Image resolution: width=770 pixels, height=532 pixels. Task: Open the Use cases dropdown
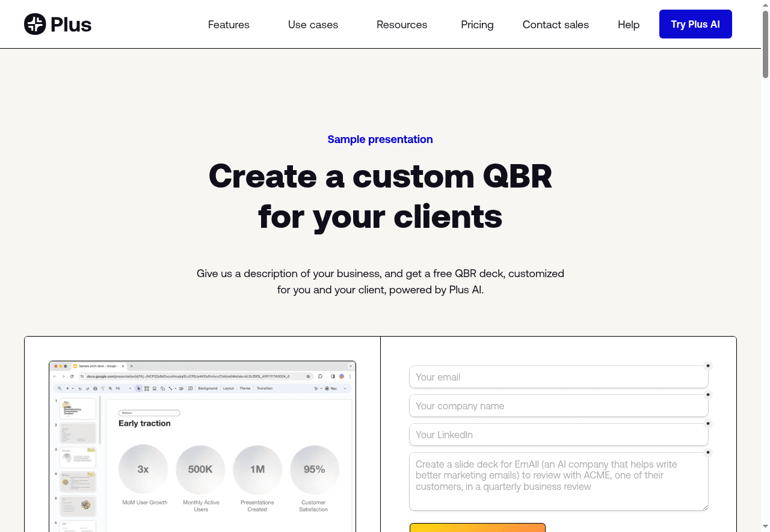click(313, 25)
